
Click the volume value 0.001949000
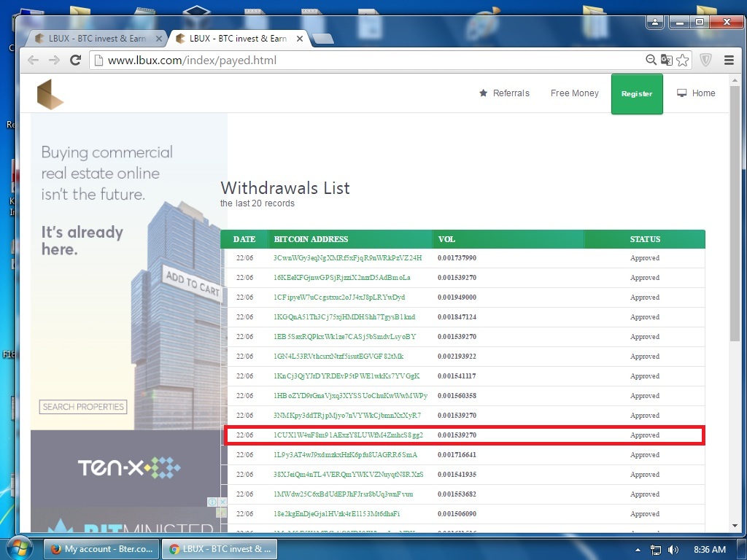point(457,297)
